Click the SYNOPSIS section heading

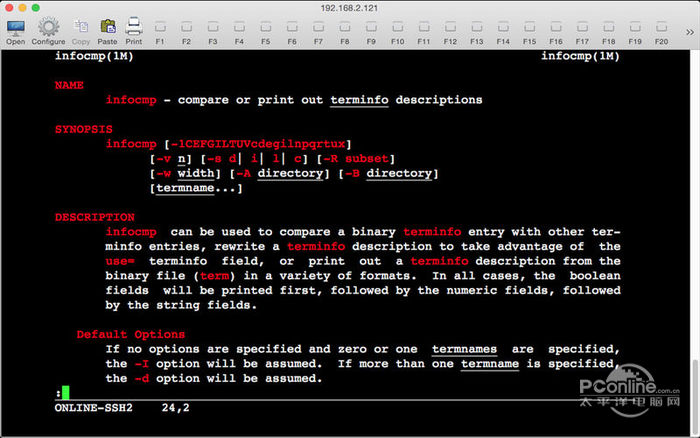pyautogui.click(x=83, y=129)
